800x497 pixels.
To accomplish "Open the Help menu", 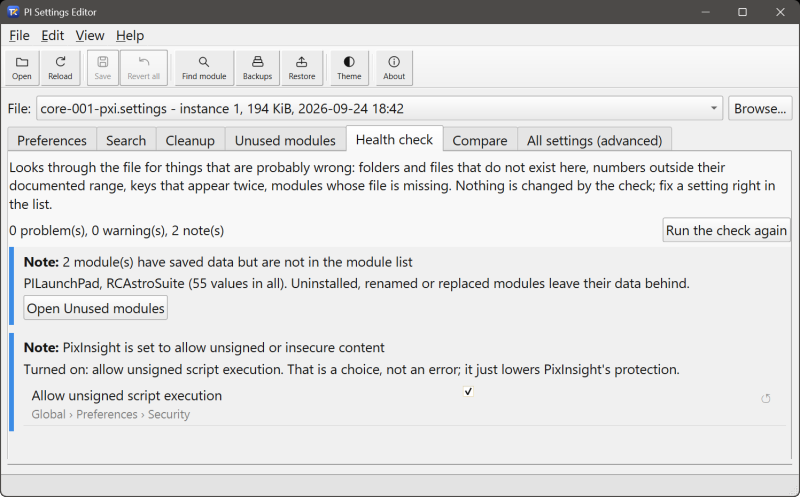I will 130,36.
